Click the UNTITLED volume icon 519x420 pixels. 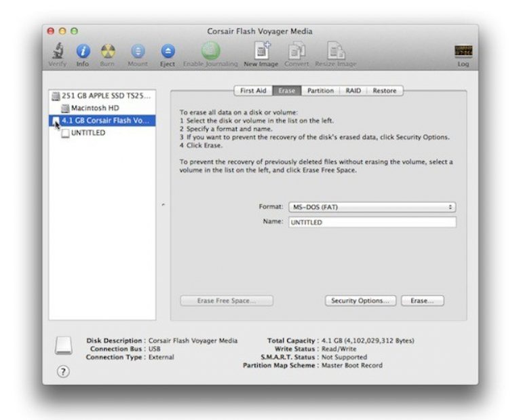[65, 133]
